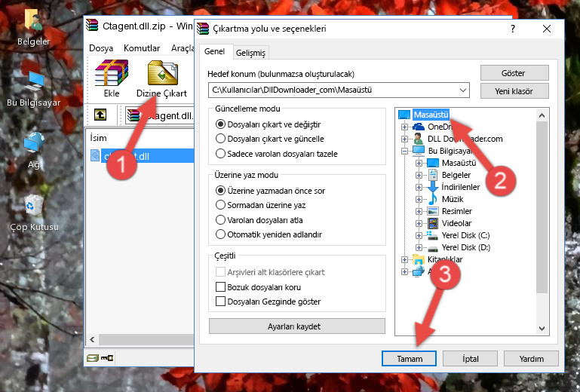
Task: Enable Dosyaları Gezginde göster checkbox
Action: 220,301
